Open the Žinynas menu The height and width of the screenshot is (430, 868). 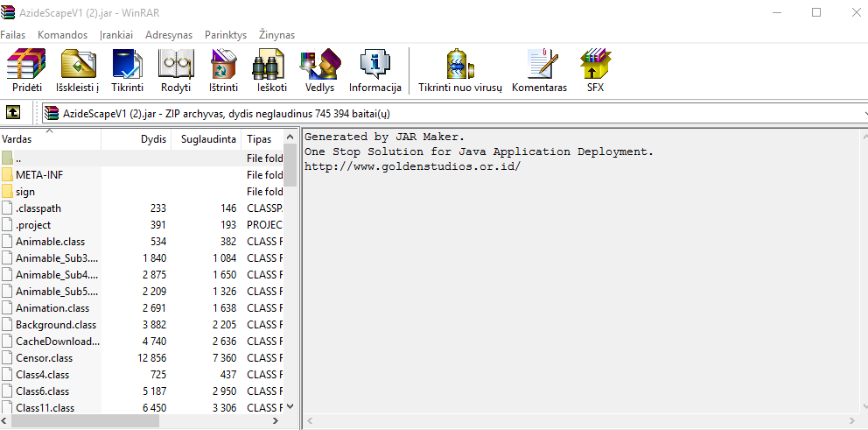coord(276,35)
